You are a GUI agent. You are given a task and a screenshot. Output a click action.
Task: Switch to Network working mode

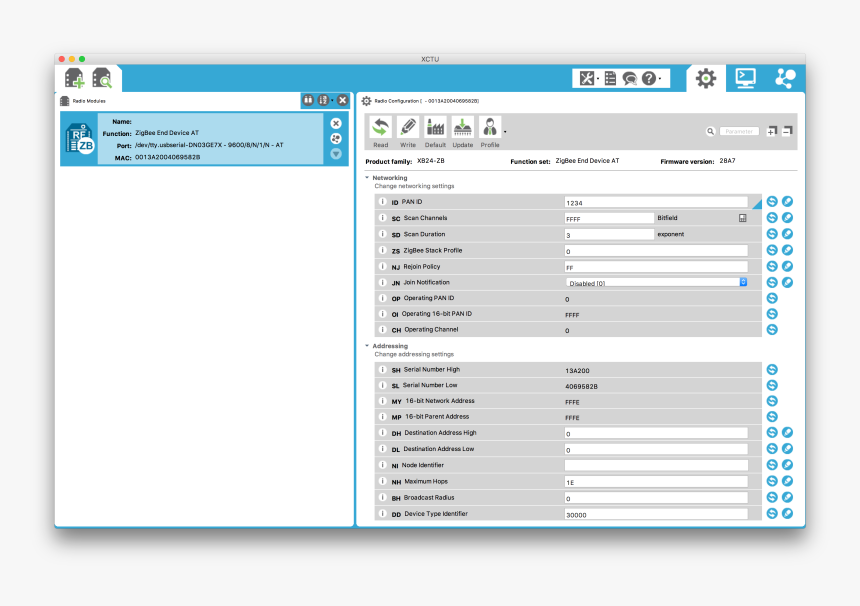click(x=785, y=78)
